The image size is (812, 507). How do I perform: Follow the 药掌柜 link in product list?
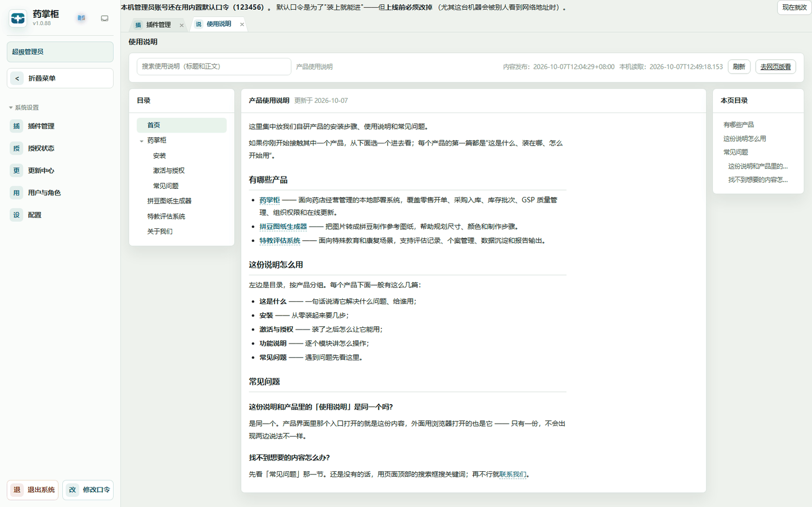point(270,200)
